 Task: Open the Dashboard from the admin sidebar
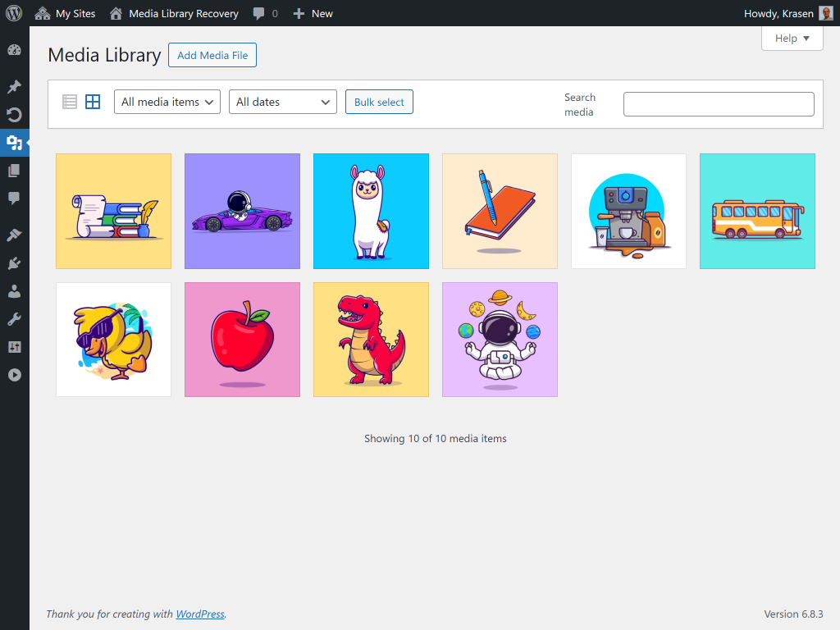point(14,50)
